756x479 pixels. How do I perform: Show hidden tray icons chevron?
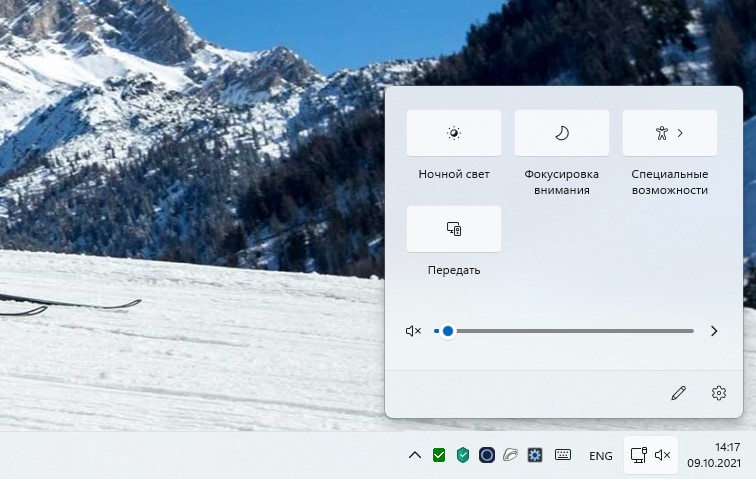[415, 455]
